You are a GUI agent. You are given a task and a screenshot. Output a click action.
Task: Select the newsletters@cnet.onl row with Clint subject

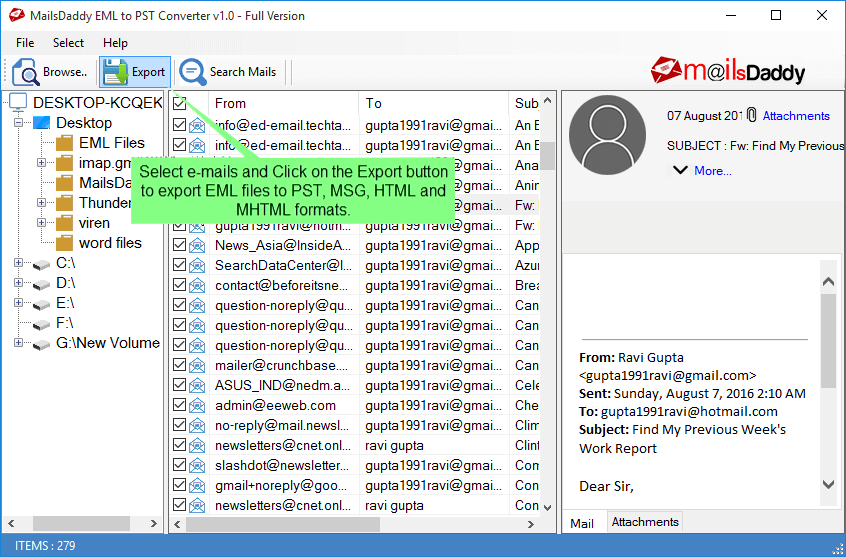[x=356, y=445]
